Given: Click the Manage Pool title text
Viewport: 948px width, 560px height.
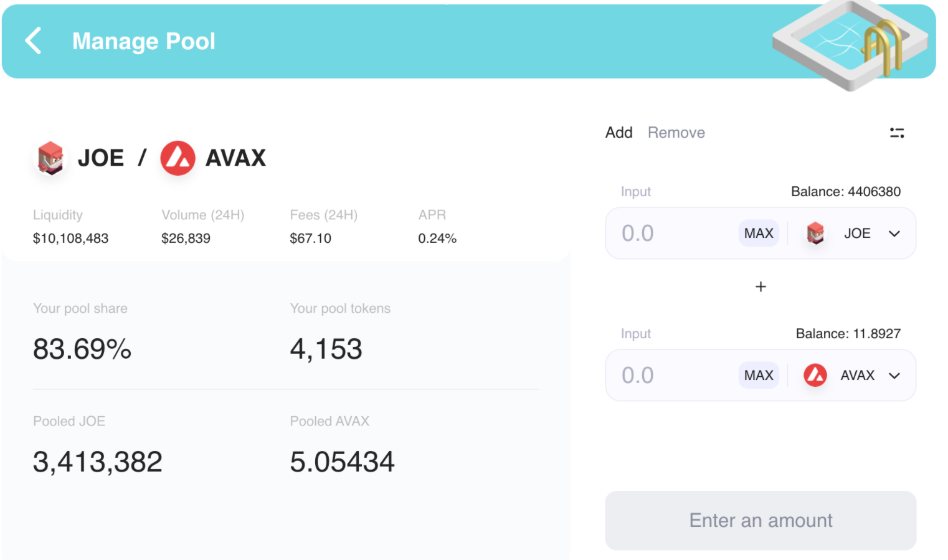Looking at the screenshot, I should [x=144, y=41].
